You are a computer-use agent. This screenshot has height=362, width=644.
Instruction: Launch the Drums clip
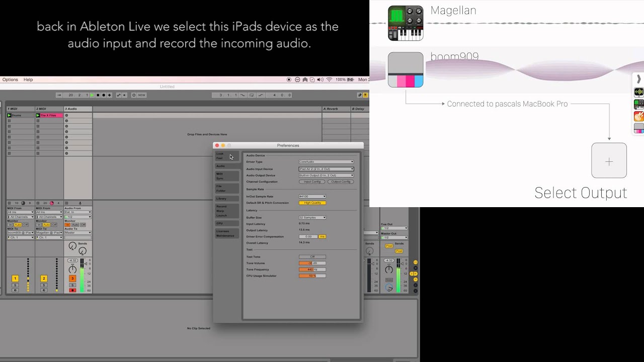(x=9, y=115)
